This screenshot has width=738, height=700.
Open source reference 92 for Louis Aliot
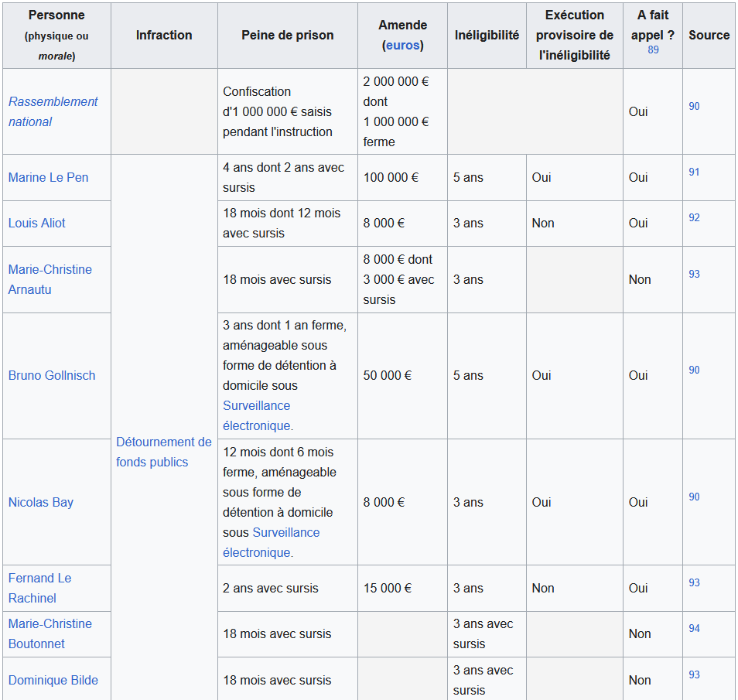(x=694, y=218)
